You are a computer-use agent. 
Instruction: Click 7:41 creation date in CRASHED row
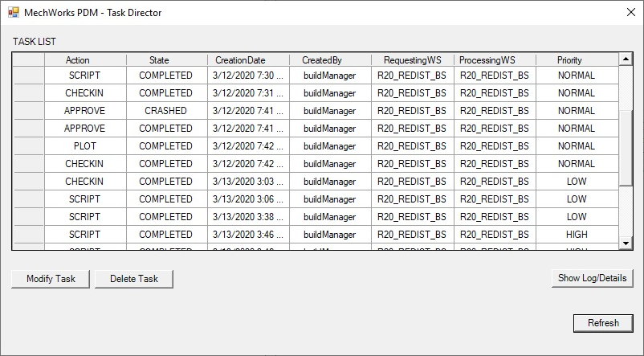coord(248,111)
